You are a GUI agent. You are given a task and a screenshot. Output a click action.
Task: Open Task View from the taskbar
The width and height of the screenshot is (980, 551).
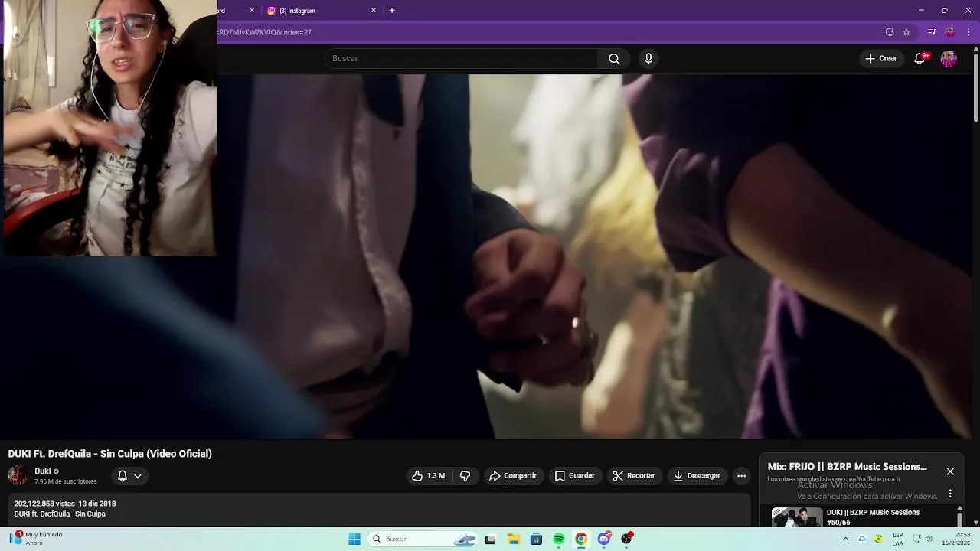pyautogui.click(x=490, y=539)
